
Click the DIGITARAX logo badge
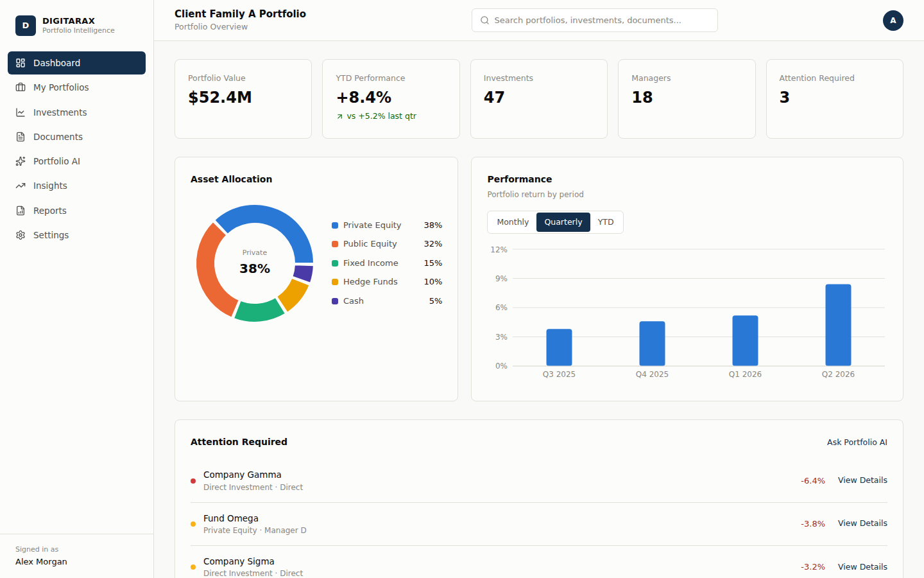click(26, 26)
